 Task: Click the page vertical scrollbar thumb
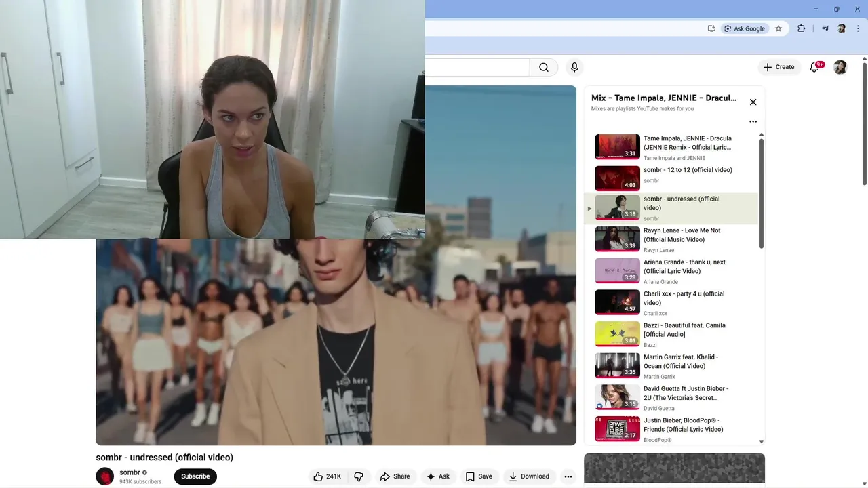(x=865, y=123)
